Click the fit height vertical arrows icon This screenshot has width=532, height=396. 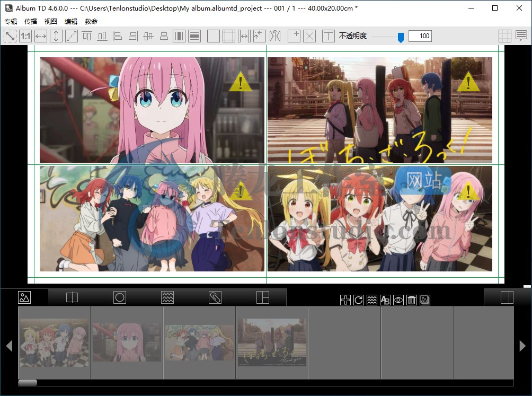[x=56, y=36]
